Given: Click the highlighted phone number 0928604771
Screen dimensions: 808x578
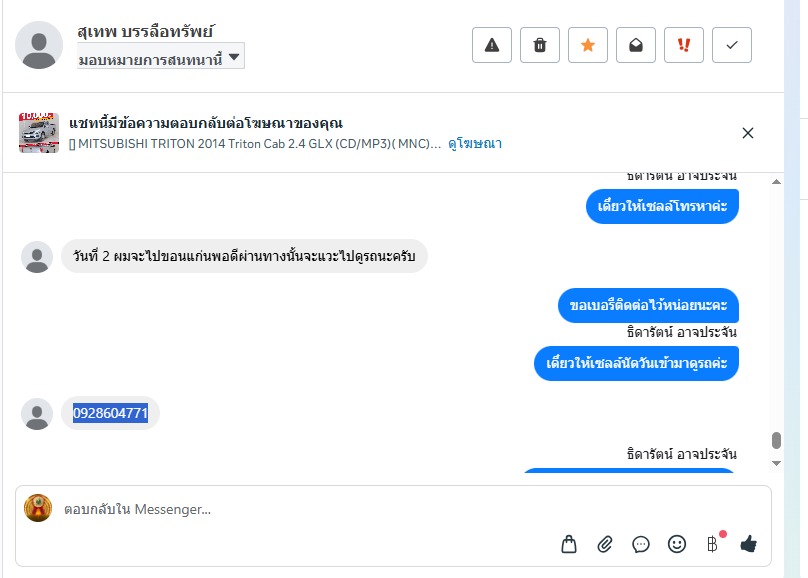Looking at the screenshot, I should (110, 413).
